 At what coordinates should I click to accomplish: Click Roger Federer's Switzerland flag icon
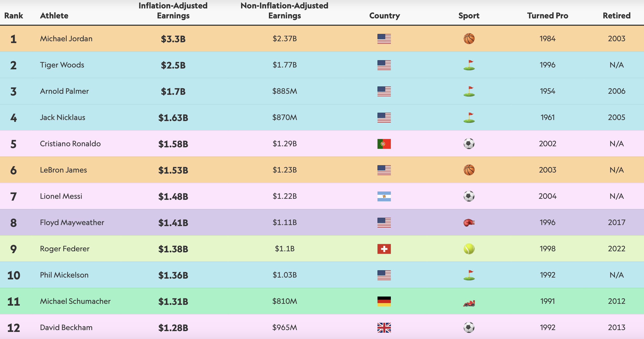tap(384, 249)
